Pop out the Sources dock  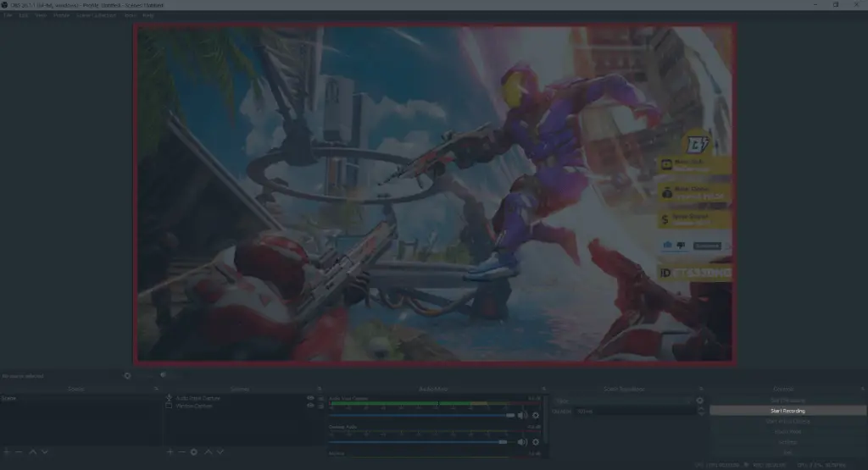320,389
